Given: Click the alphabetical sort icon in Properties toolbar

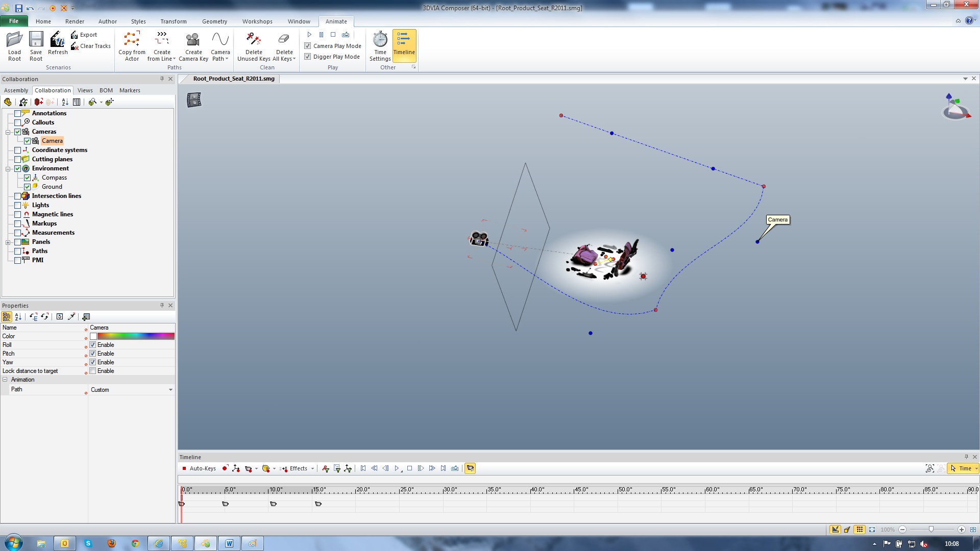Looking at the screenshot, I should 18,317.
